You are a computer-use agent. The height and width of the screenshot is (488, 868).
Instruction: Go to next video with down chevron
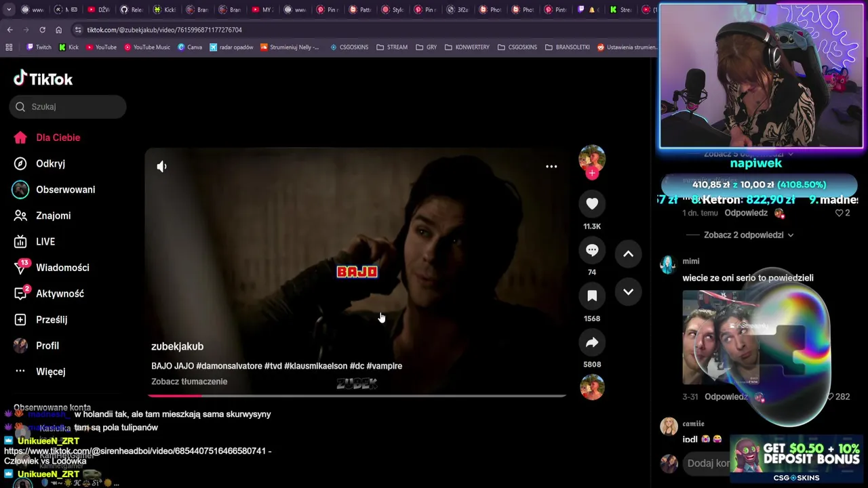(x=628, y=292)
